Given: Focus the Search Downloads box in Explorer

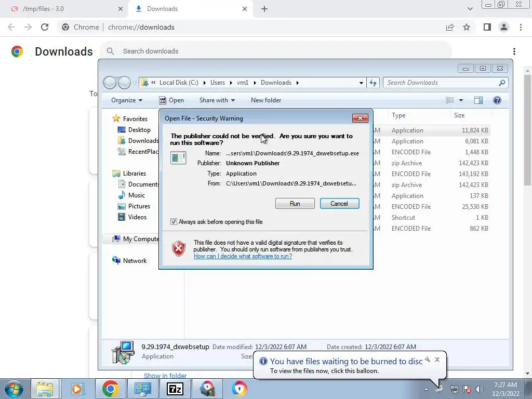Looking at the screenshot, I should click(445, 83).
